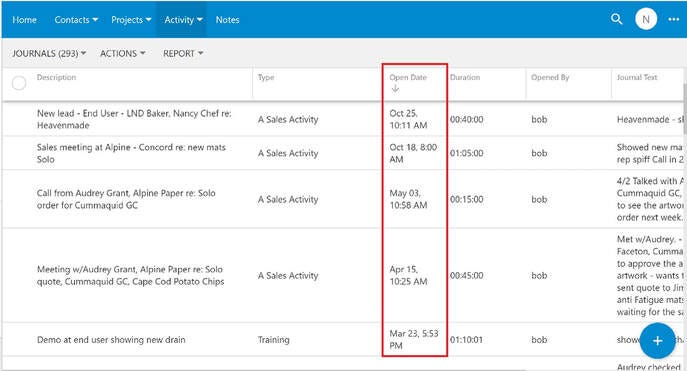Viewport: 687px width, 371px height.
Task: Expand the Projects dropdown menu
Action: (x=131, y=20)
